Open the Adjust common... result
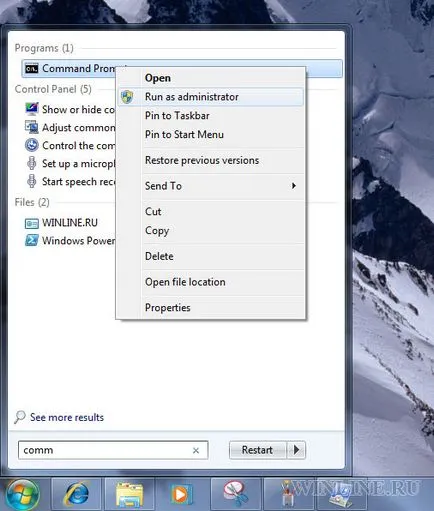434x511 pixels. [x=78, y=127]
